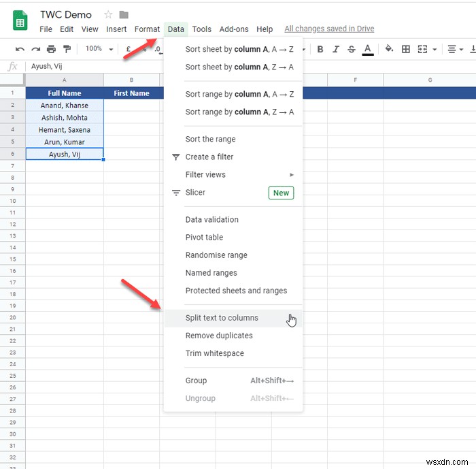Select cell Ashish, Mohta
The image size is (476, 469).
(x=65, y=118)
